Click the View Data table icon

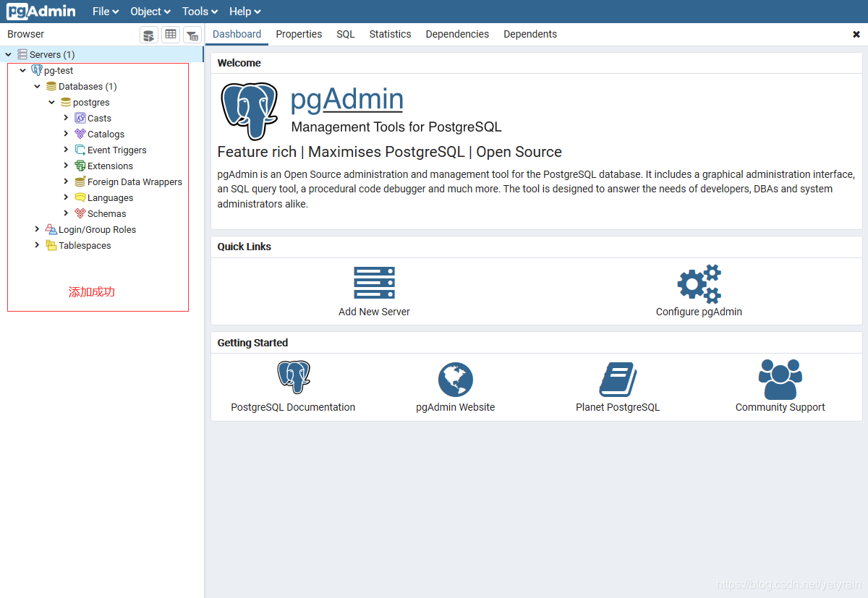tap(170, 35)
